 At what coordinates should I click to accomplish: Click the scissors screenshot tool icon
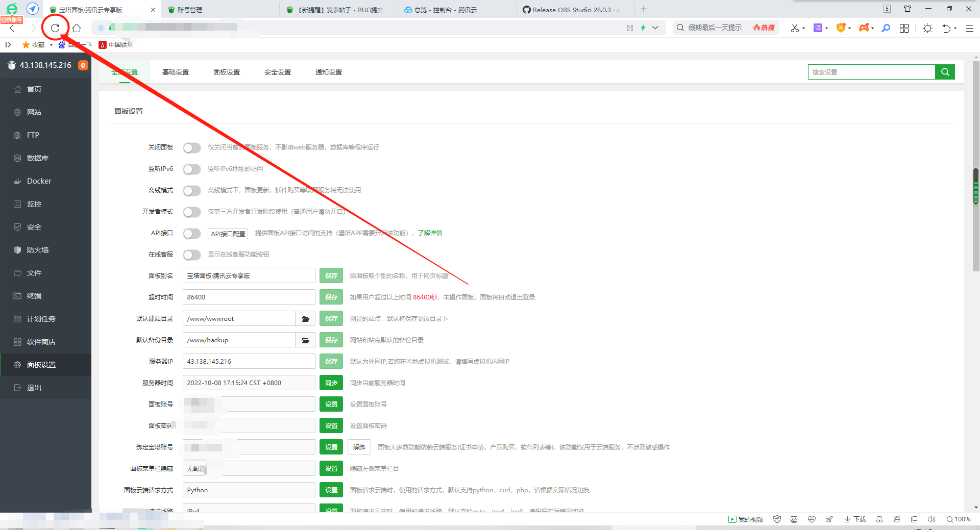(x=794, y=28)
